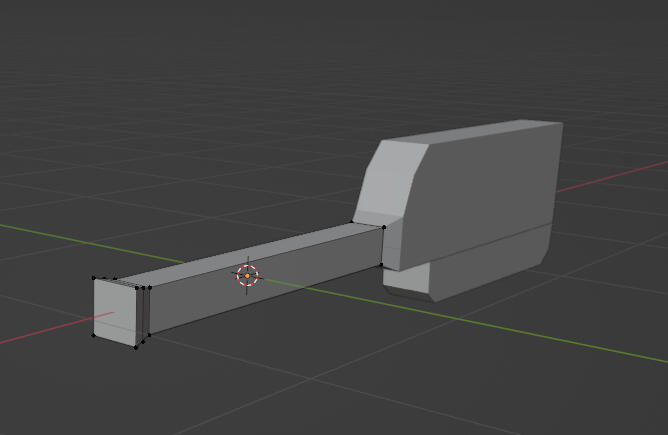
Task: Select the bottom-left vertex of the beam's end face
Action: [x=93, y=336]
